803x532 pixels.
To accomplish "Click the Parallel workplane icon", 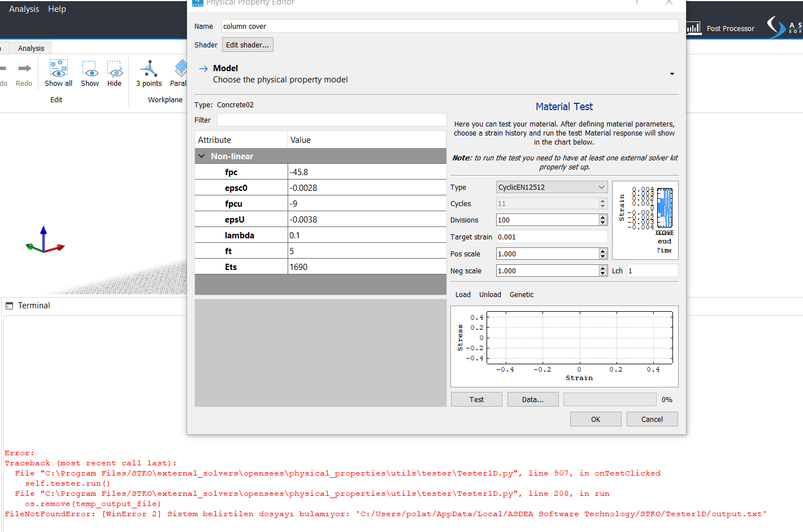I will click(x=181, y=68).
